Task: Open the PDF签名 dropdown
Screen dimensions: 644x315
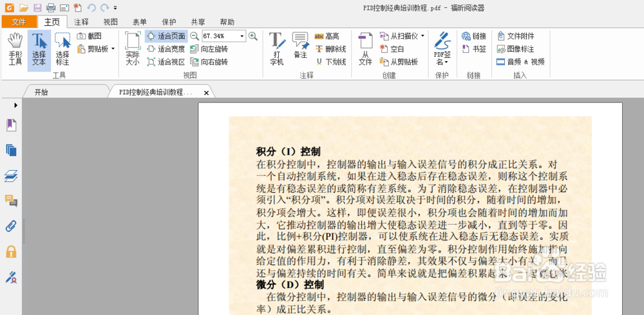Action: tap(442, 50)
